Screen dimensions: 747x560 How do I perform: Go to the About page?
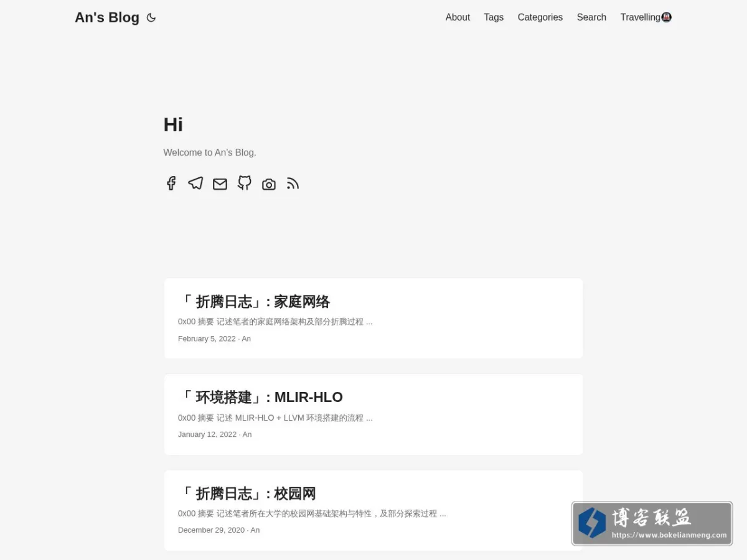tap(458, 17)
